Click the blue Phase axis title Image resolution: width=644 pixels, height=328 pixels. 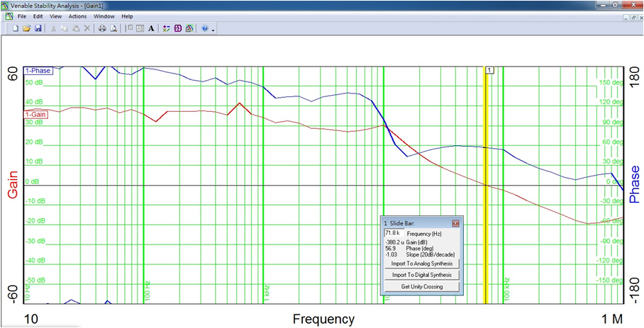tap(635, 184)
